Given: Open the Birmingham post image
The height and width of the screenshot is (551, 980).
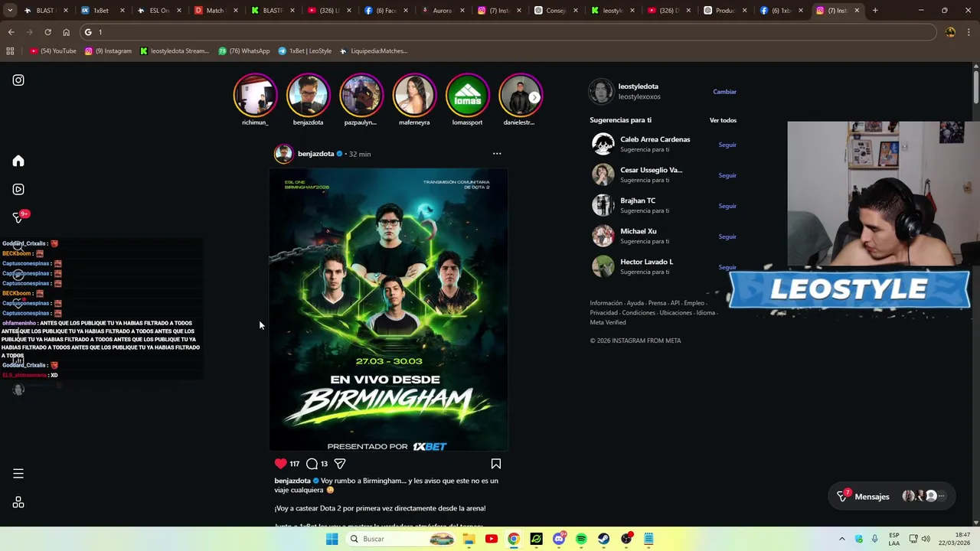Looking at the screenshot, I should 388,309.
